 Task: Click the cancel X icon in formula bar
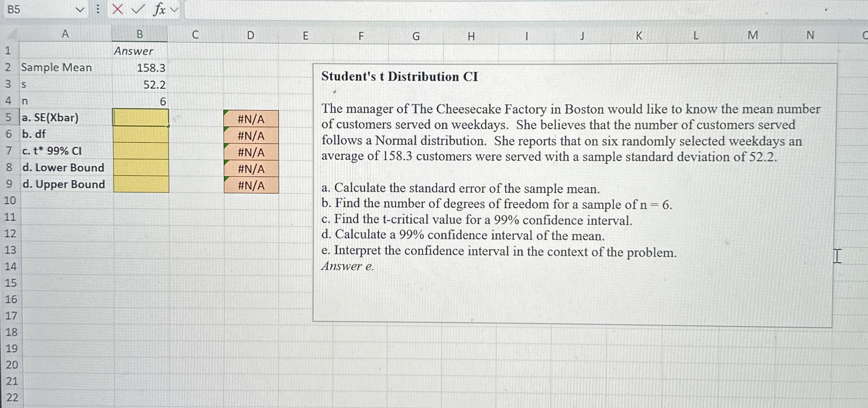click(x=117, y=9)
